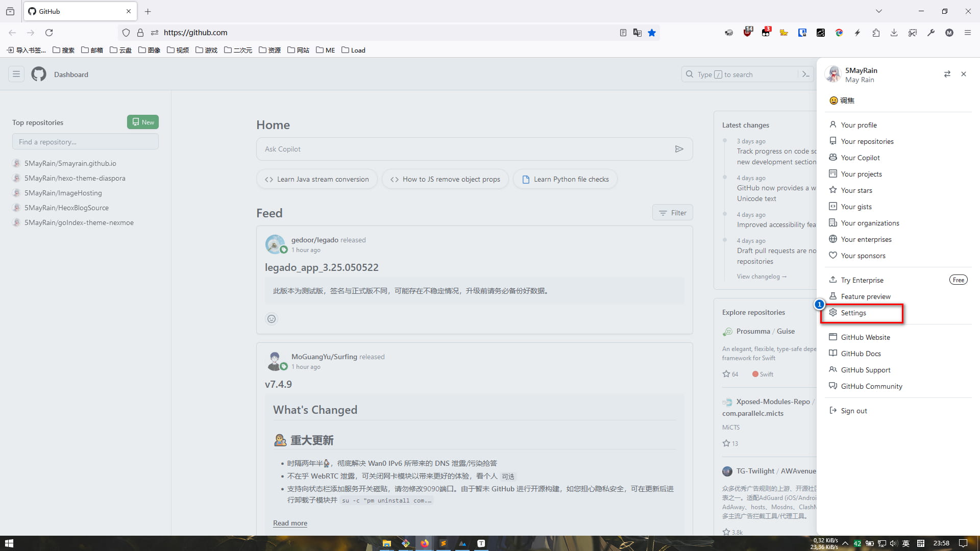Image resolution: width=980 pixels, height=551 pixels.
Task: Click Learn Python file checks suggestion
Action: (565, 179)
